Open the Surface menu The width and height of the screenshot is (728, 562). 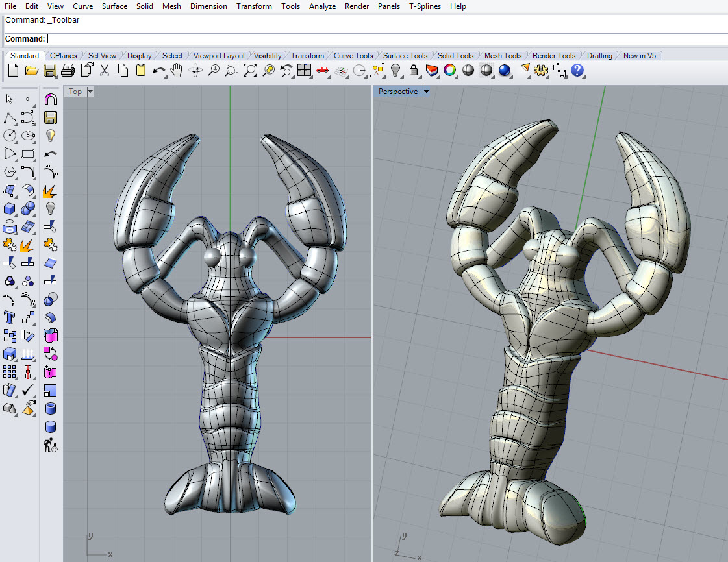pos(115,6)
